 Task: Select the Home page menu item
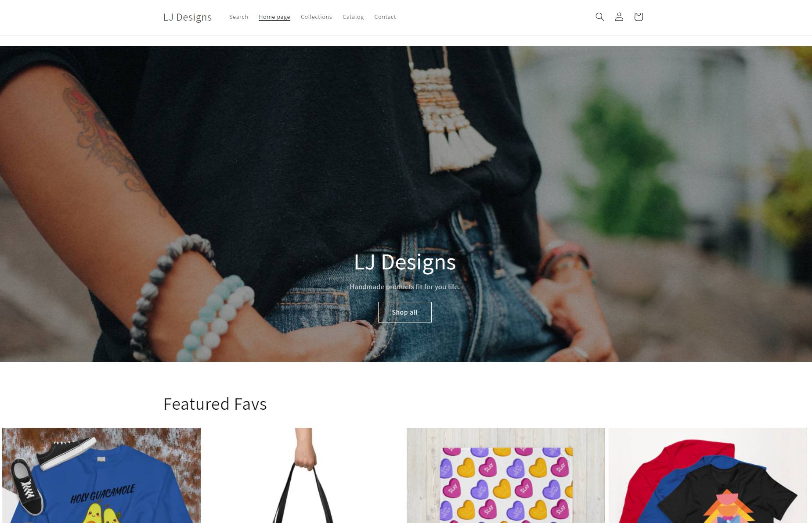click(274, 17)
